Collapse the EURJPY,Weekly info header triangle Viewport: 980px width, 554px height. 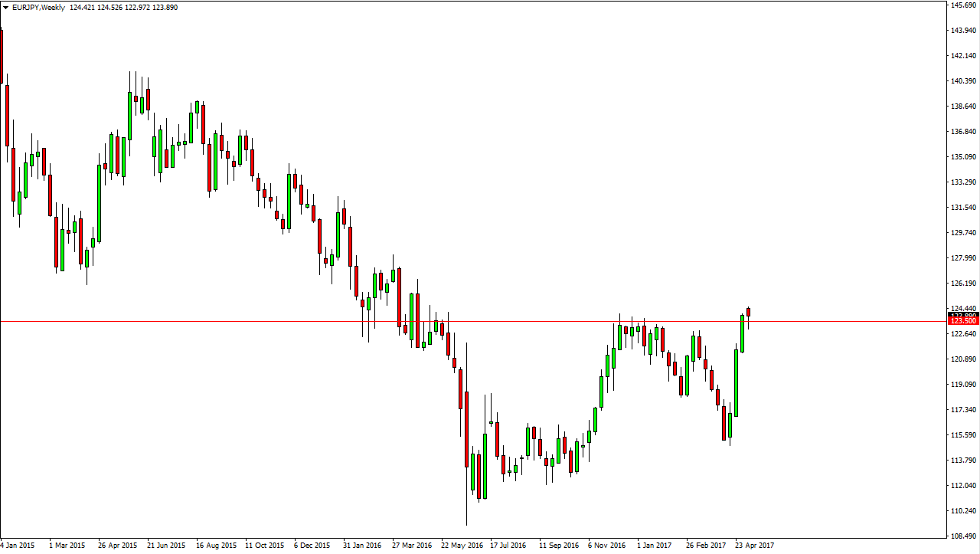pyautogui.click(x=6, y=7)
